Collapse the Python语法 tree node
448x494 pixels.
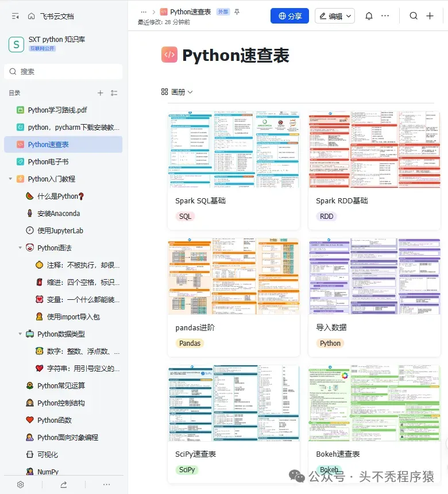click(20, 248)
